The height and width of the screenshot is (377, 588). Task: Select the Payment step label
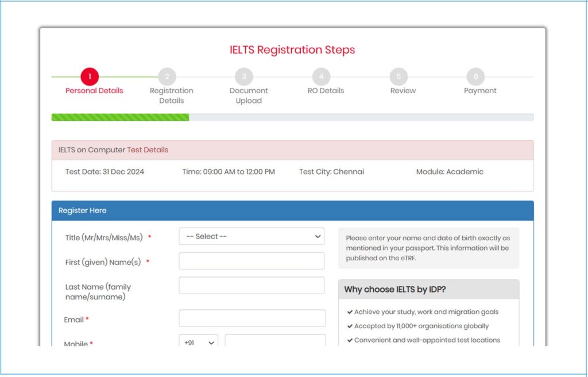point(480,90)
